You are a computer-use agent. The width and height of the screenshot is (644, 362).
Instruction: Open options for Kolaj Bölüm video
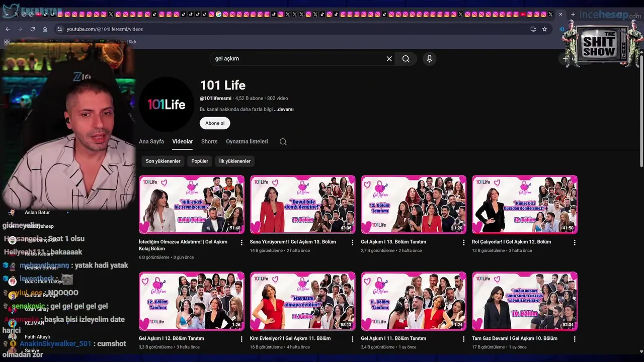tap(242, 242)
